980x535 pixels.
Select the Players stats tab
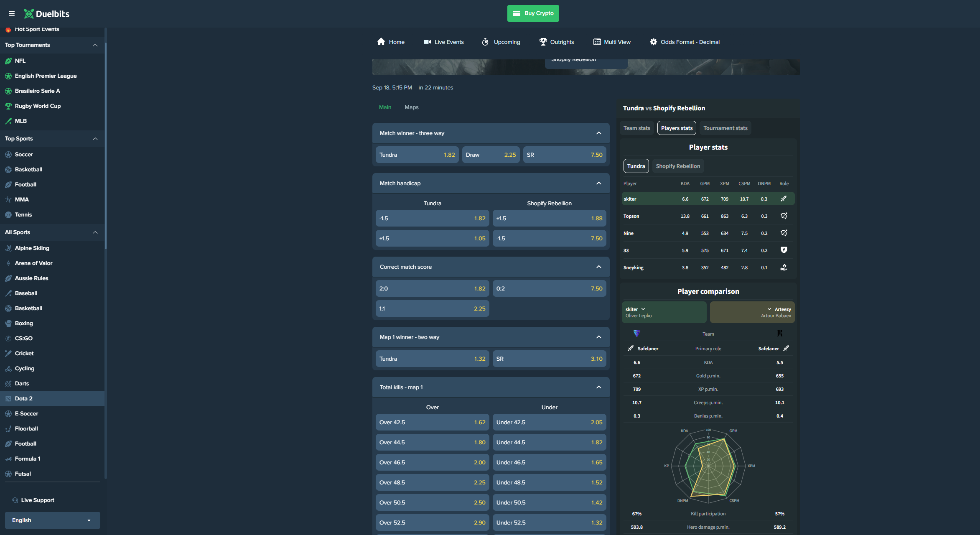(x=677, y=128)
